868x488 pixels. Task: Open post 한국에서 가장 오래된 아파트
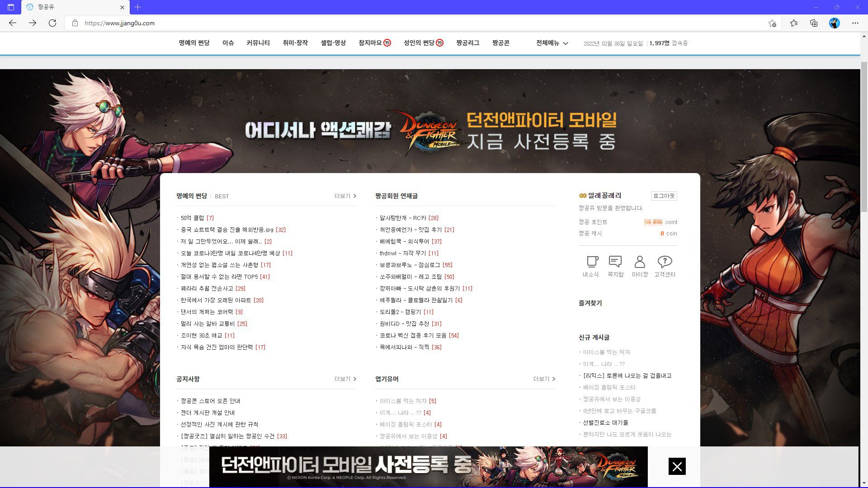click(216, 300)
